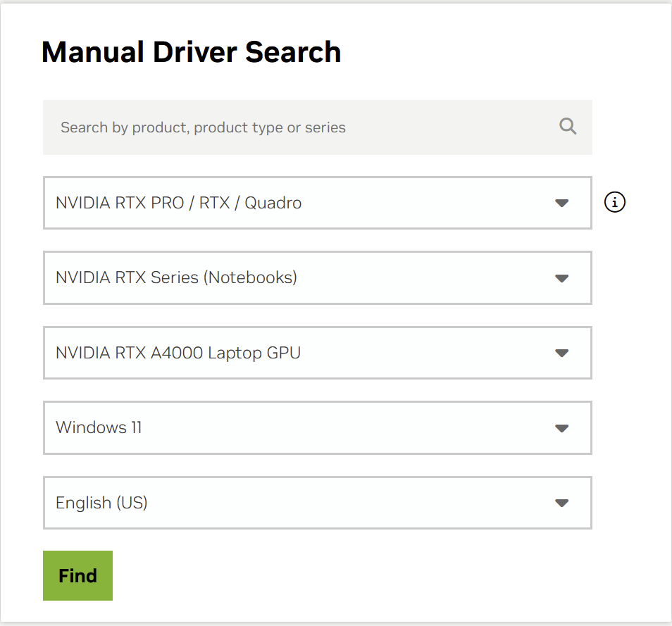Click the 'English (US)' text label
This screenshot has width=672, height=626.
101,503
